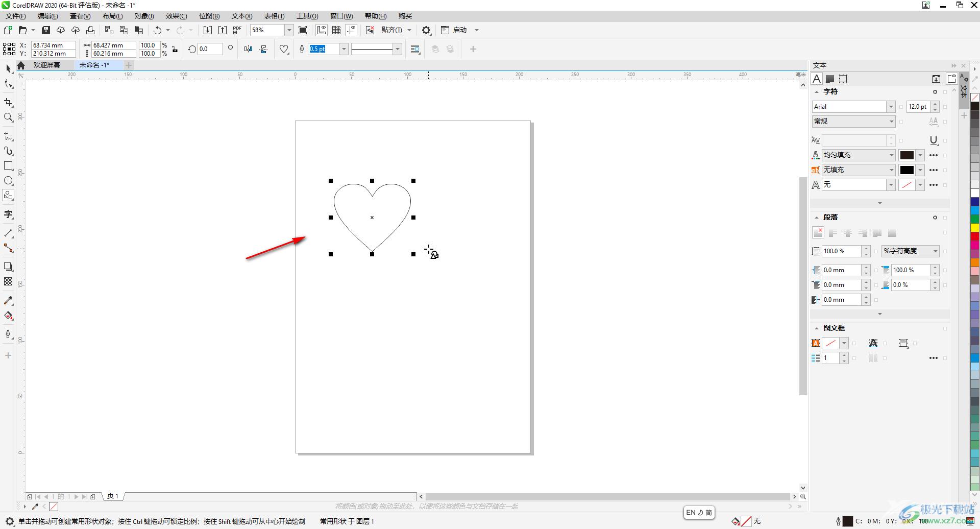Image resolution: width=980 pixels, height=529 pixels.
Task: Select the Transparency checkerboard tool
Action: pyautogui.click(x=8, y=281)
